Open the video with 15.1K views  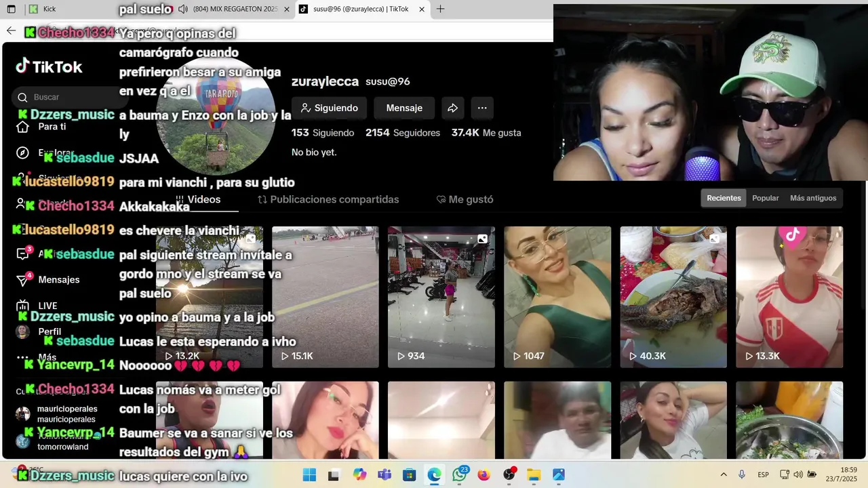click(x=325, y=297)
